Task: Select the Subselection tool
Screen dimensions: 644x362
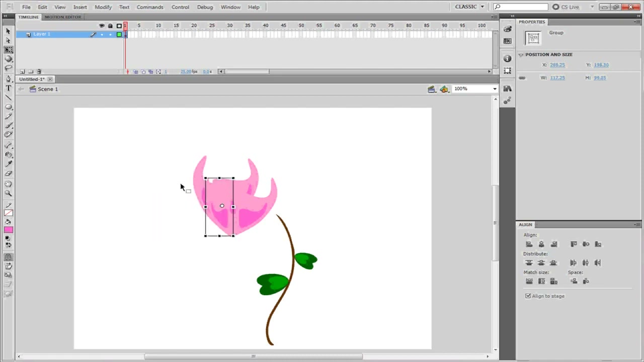Action: coord(8,40)
